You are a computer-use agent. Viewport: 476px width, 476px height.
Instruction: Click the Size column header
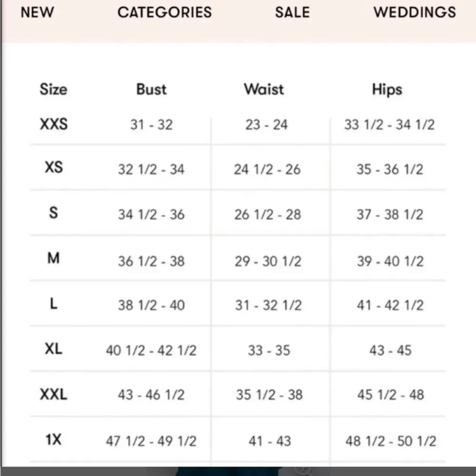click(x=53, y=89)
